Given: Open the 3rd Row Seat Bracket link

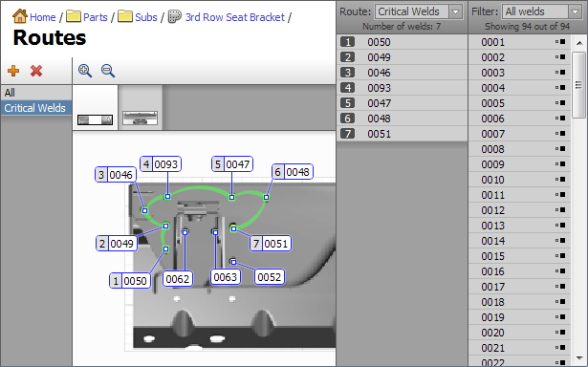Looking at the screenshot, I should click(235, 17).
